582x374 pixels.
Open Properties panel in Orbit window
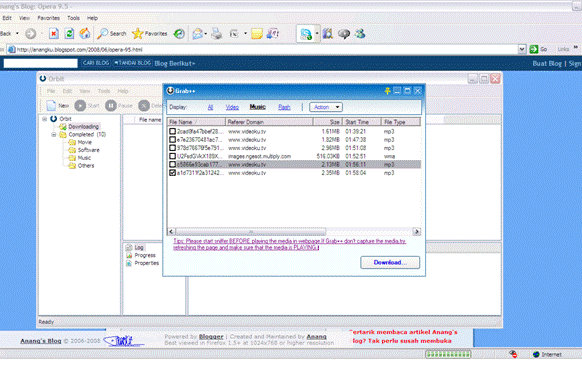coord(146,263)
